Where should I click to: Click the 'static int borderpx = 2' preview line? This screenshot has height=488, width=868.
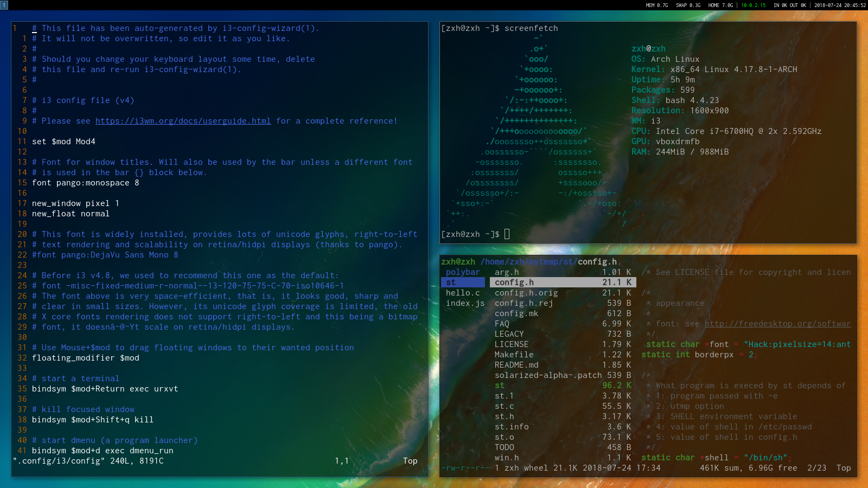tap(699, 355)
